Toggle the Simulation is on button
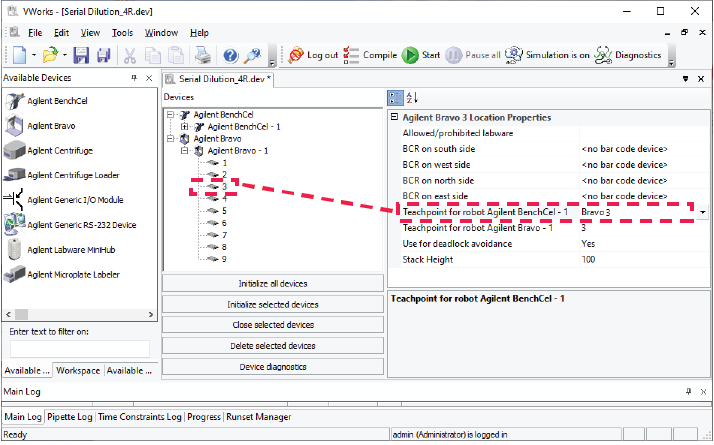Viewport: 714px width, 445px height. (547, 55)
